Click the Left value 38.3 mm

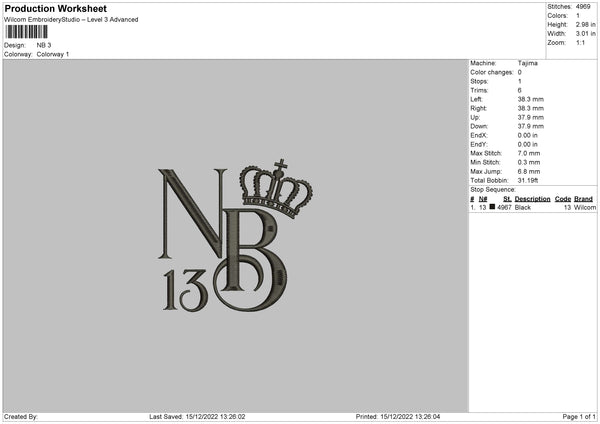coord(531,99)
